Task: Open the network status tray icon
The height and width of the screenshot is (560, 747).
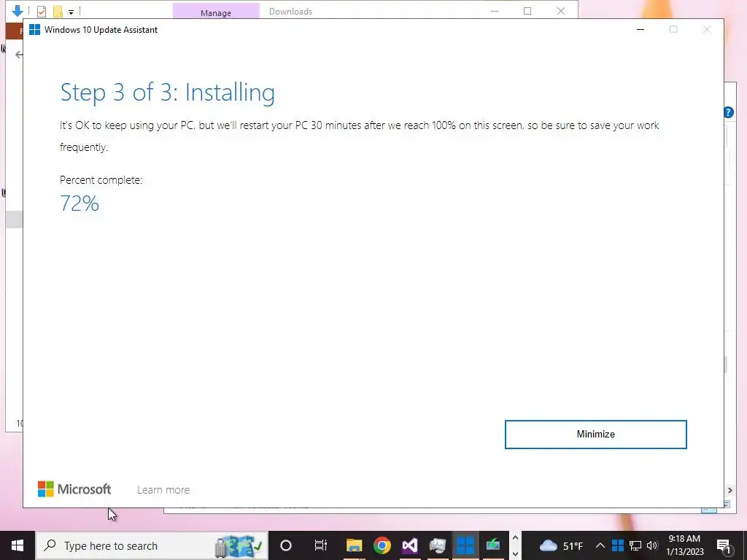Action: [x=635, y=545]
